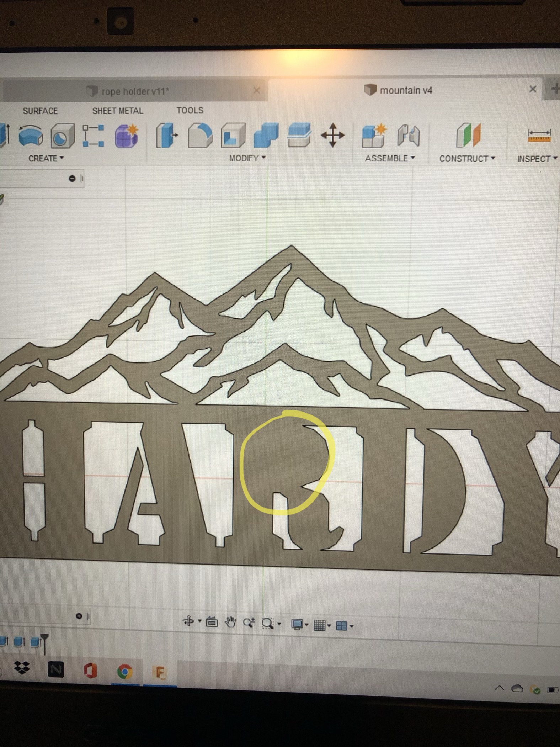Switch to the TOOLS ribbon tab
This screenshot has width=560, height=747.
pos(190,111)
